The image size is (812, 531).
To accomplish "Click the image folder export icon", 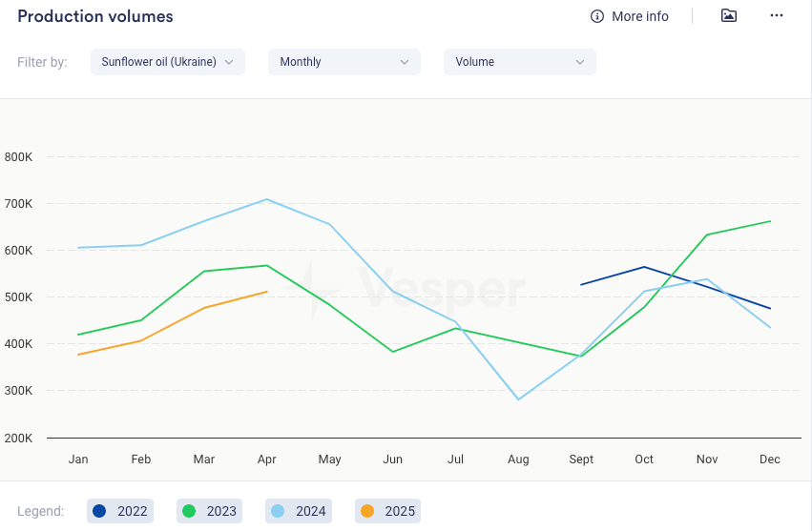I will (729, 16).
